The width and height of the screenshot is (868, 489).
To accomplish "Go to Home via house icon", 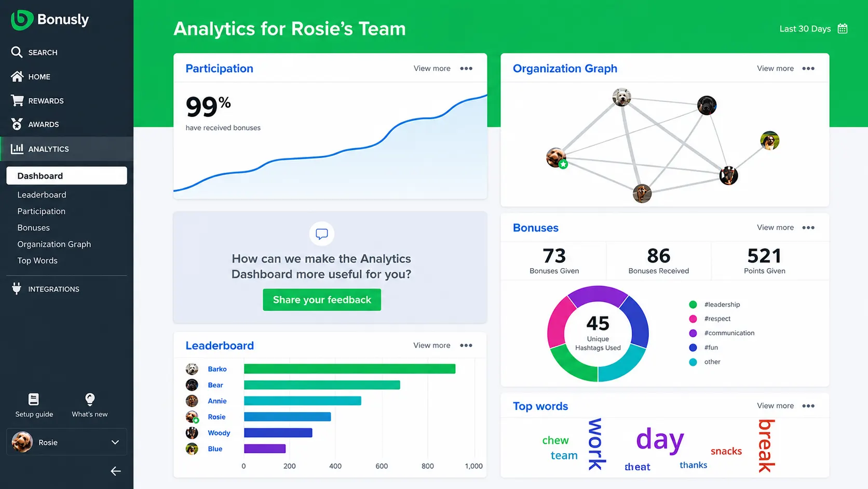I will pyautogui.click(x=17, y=76).
